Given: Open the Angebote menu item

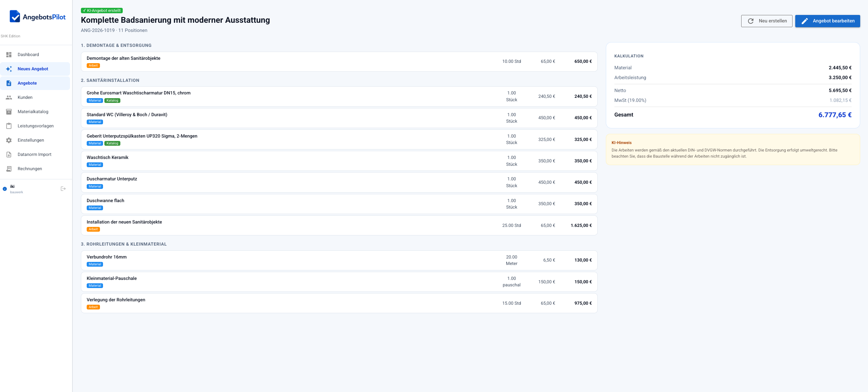Looking at the screenshot, I should click(27, 83).
